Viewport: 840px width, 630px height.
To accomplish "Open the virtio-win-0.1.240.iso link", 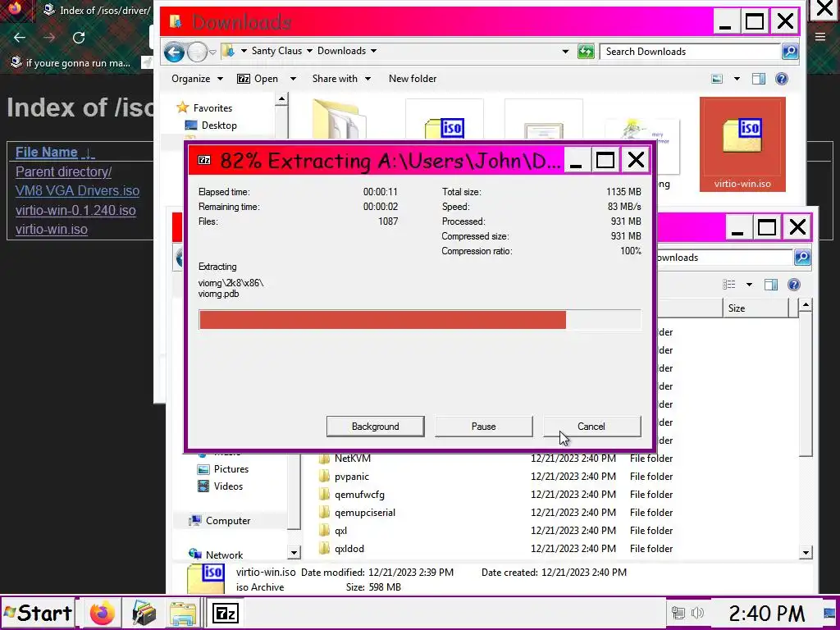I will tap(75, 210).
